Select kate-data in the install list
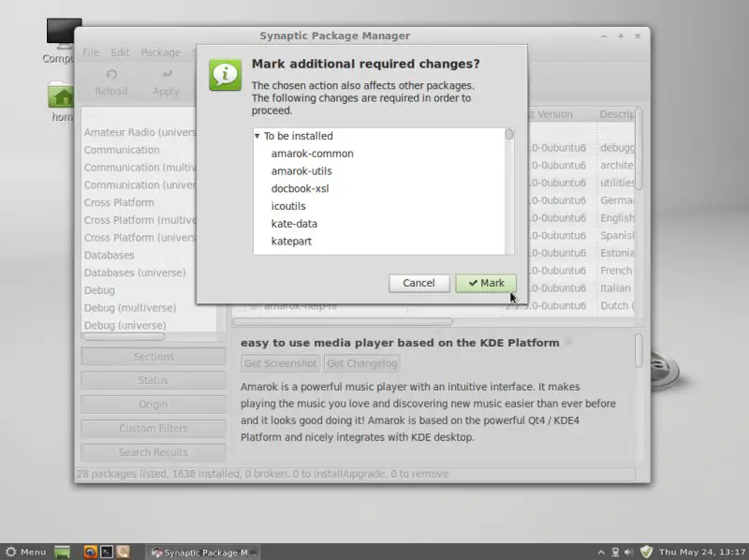Screen dimensions: 749x560 (294, 224)
